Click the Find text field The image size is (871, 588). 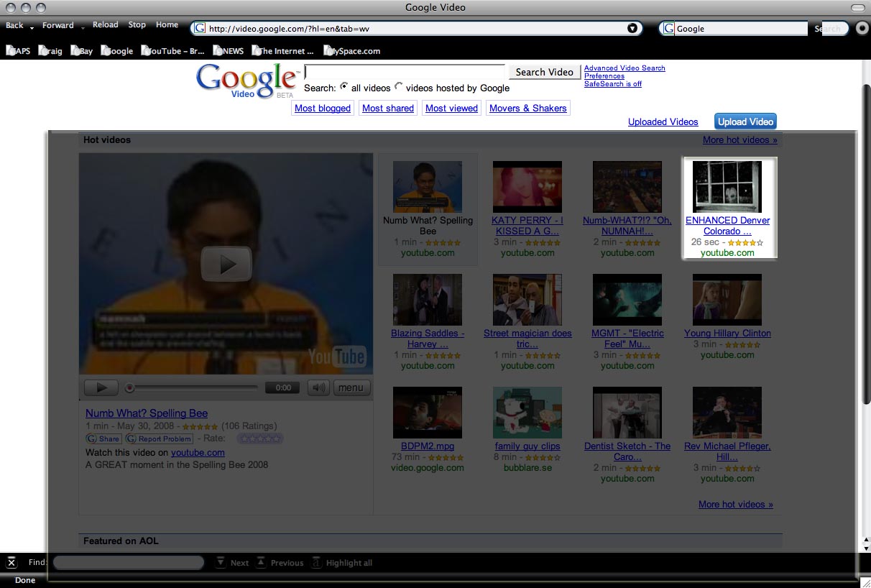pyautogui.click(x=129, y=563)
